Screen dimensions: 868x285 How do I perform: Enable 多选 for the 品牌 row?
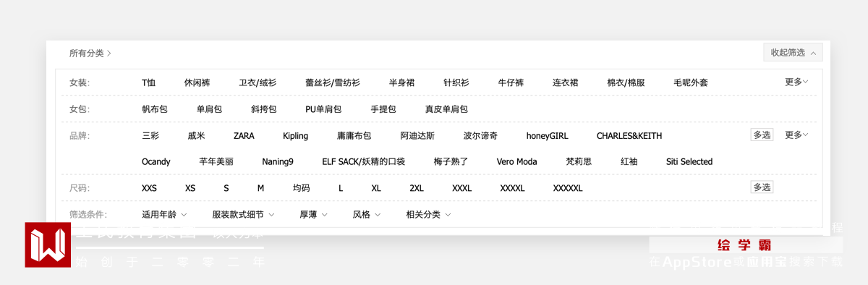(x=762, y=135)
